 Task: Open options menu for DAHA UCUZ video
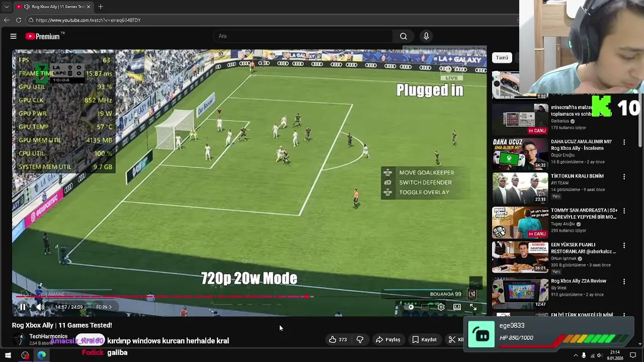pos(624,142)
